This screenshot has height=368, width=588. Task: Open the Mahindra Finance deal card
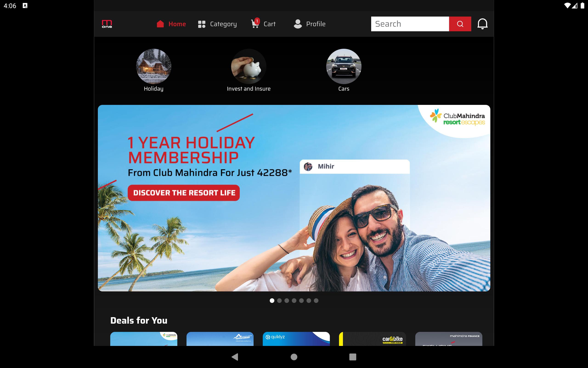coord(449,339)
